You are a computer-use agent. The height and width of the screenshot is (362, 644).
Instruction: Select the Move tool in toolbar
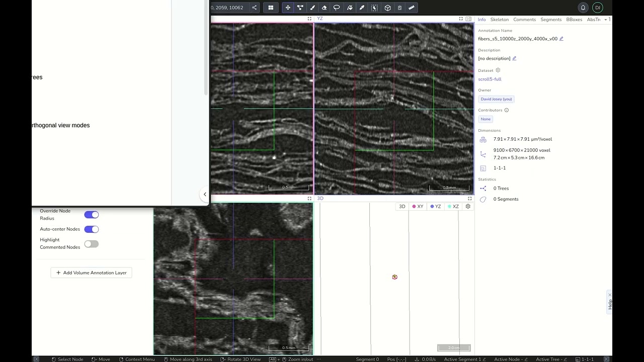pos(288,8)
